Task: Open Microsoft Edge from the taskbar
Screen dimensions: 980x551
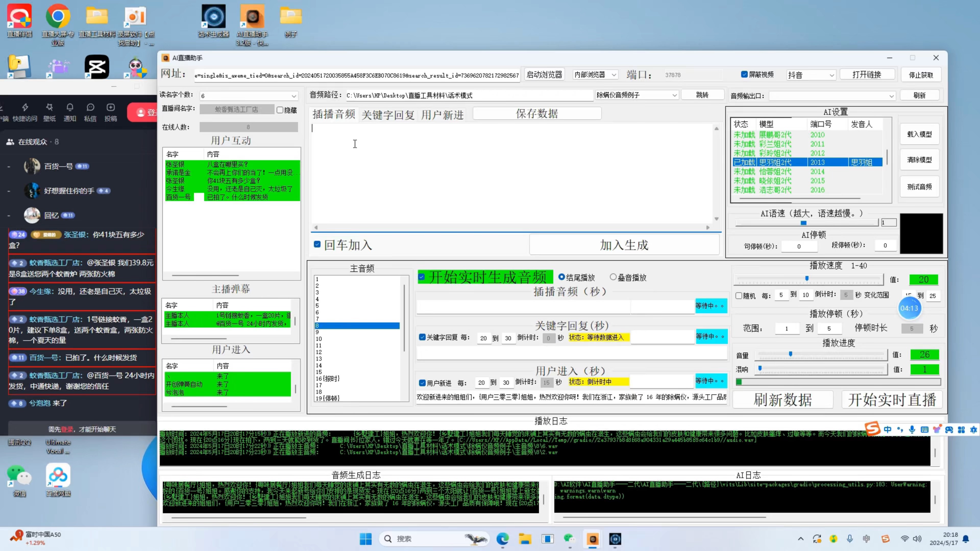Action: [x=503, y=539]
